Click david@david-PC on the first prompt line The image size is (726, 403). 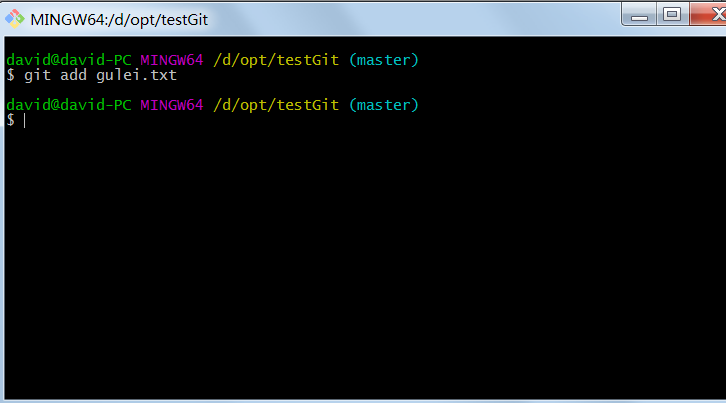68,61
